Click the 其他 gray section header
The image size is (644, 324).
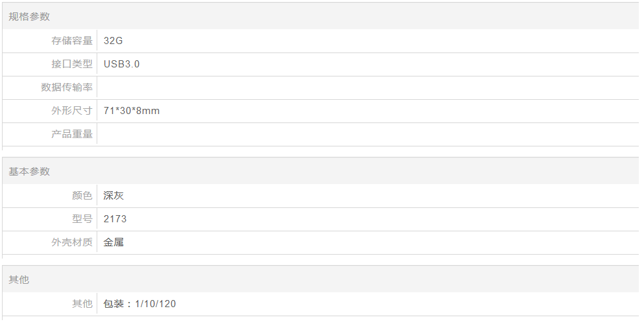pos(19,280)
